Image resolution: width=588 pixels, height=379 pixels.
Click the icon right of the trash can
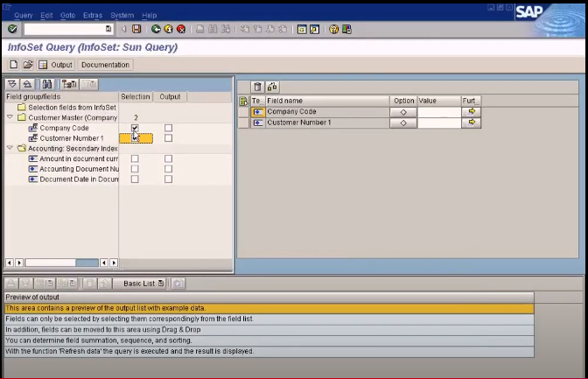pos(272,87)
